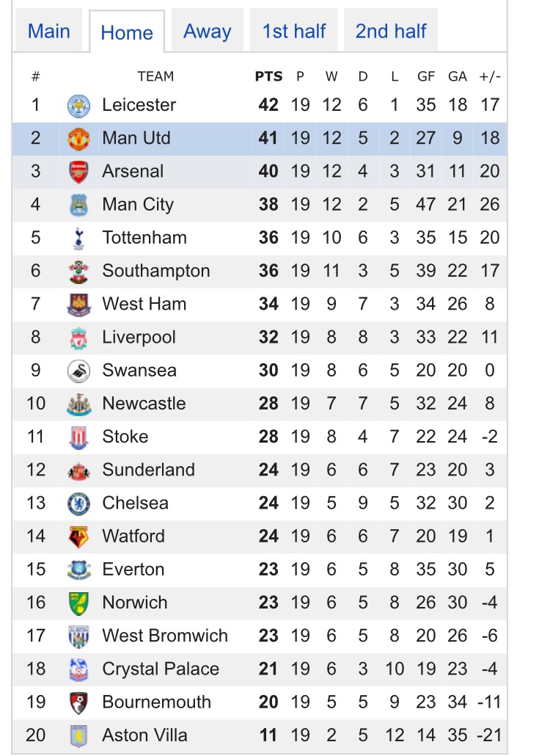Click the TEAM column header
Screen dimensions: 539x756
click(155, 76)
